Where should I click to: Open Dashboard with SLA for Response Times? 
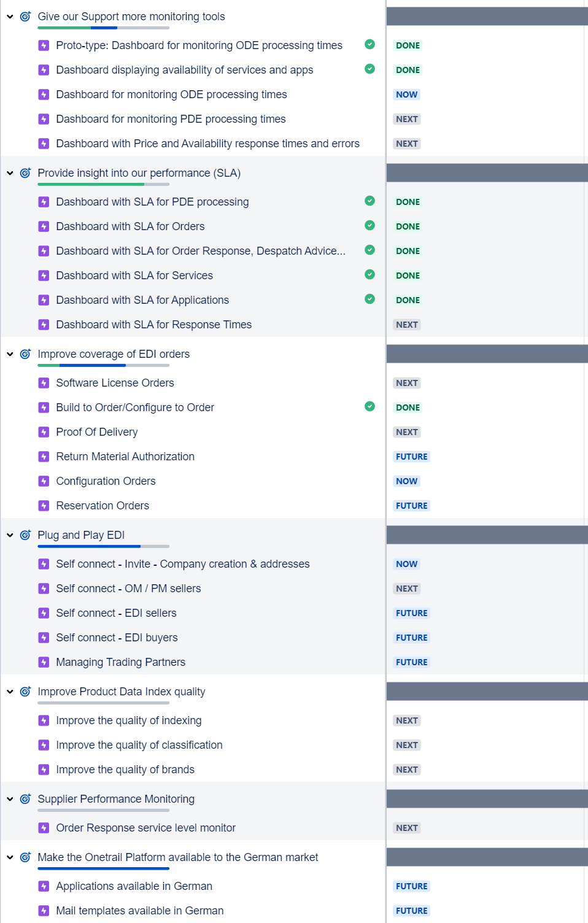point(153,325)
